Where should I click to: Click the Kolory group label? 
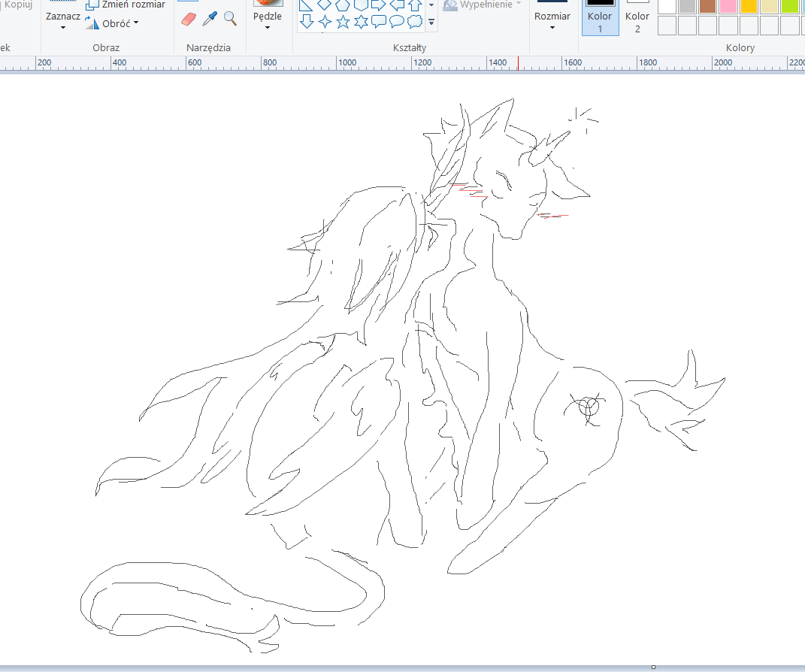[x=740, y=48]
